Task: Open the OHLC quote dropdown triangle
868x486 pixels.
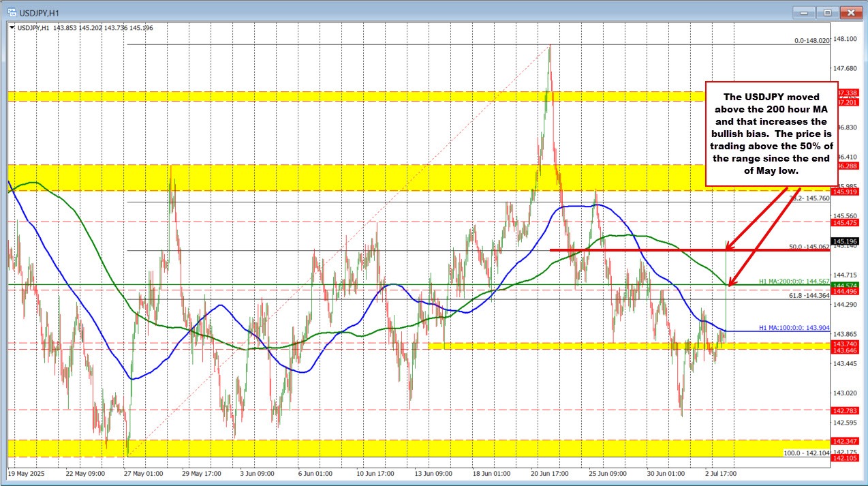Action: [x=12, y=29]
